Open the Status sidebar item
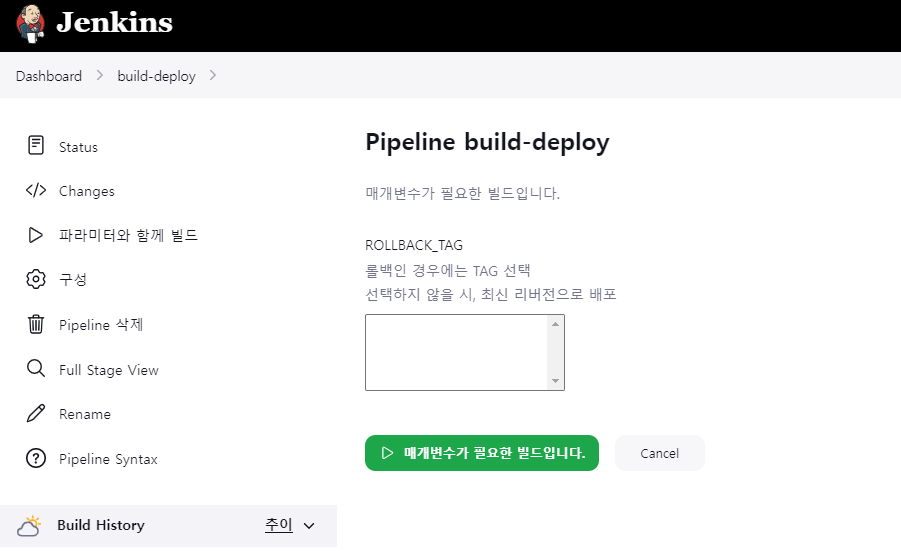901x551 pixels. click(x=78, y=147)
